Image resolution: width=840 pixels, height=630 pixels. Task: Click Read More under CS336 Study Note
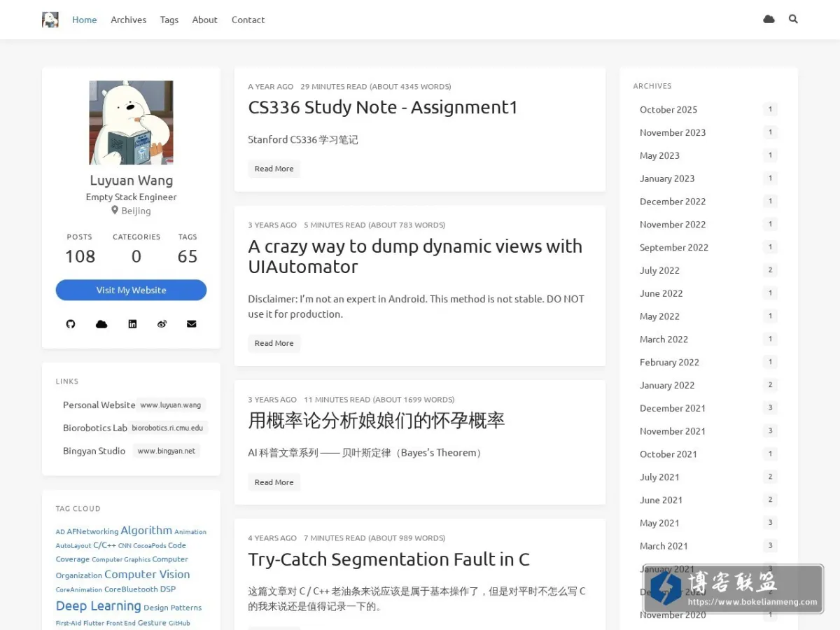(x=274, y=169)
